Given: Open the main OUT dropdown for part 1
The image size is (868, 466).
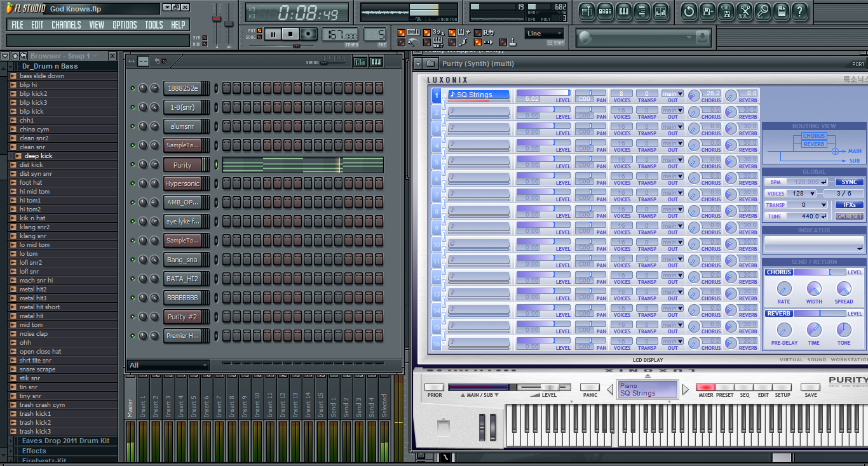Looking at the screenshot, I should pos(672,93).
